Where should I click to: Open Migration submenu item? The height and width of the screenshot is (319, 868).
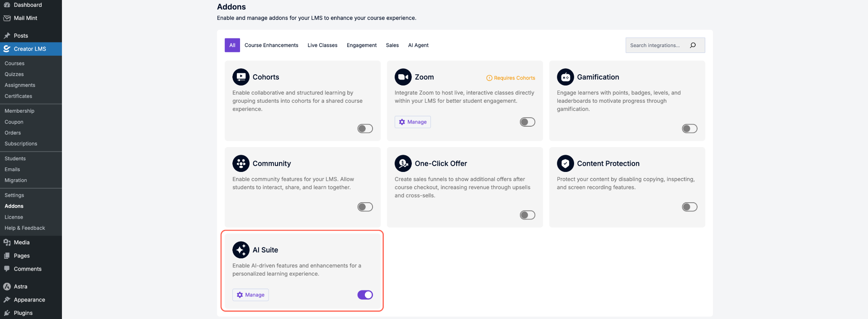pyautogui.click(x=16, y=181)
